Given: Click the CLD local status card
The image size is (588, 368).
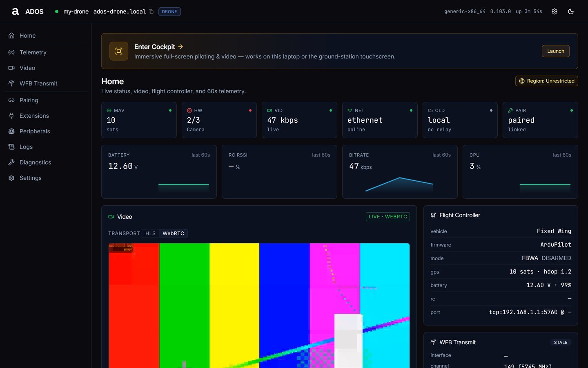Looking at the screenshot, I should (x=460, y=120).
